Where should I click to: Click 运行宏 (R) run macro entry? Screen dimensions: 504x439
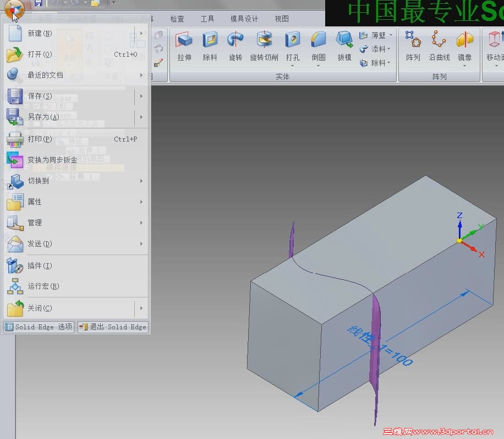point(76,286)
